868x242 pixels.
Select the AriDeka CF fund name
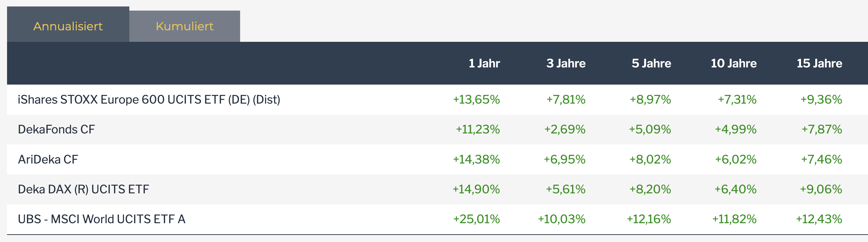coord(48,159)
